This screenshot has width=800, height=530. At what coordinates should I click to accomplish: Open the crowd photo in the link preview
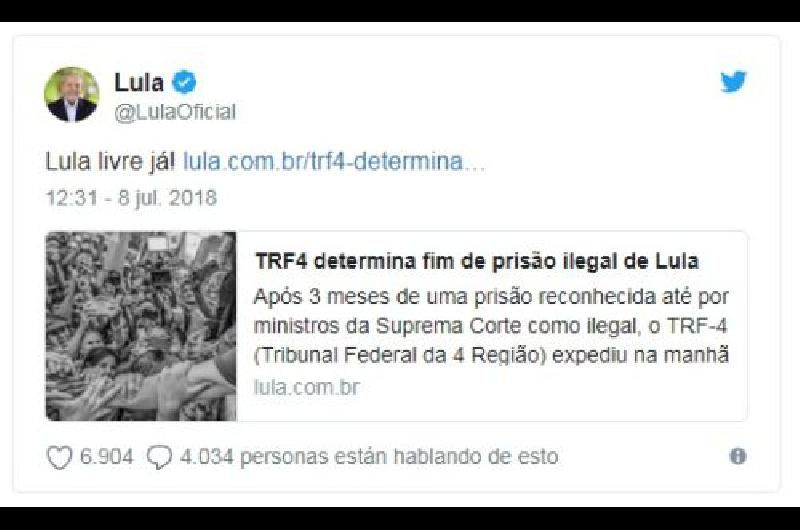pyautogui.click(x=141, y=326)
